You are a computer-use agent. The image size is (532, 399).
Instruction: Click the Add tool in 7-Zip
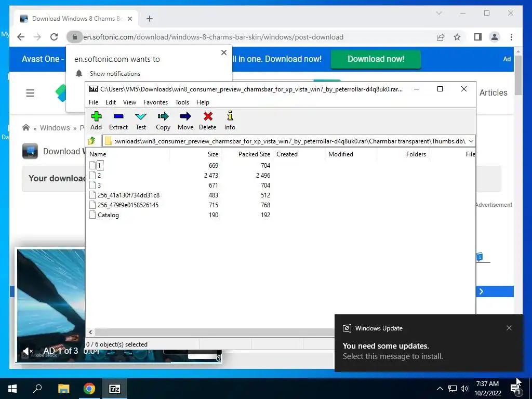96,121
